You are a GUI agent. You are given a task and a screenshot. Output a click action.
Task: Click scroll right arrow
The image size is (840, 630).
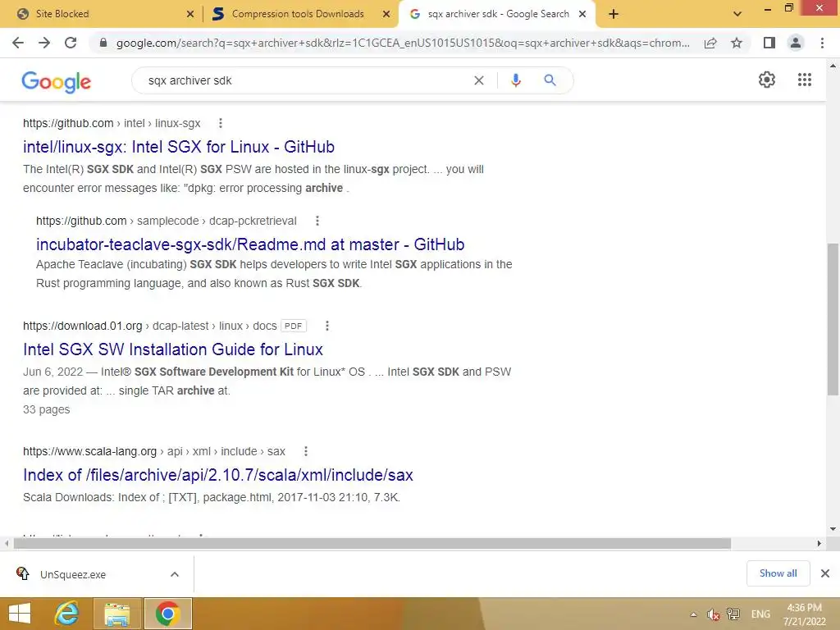pyautogui.click(x=819, y=544)
